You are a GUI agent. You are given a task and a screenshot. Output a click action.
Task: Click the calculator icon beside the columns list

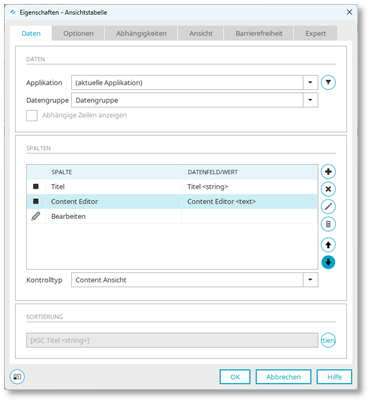click(328, 224)
